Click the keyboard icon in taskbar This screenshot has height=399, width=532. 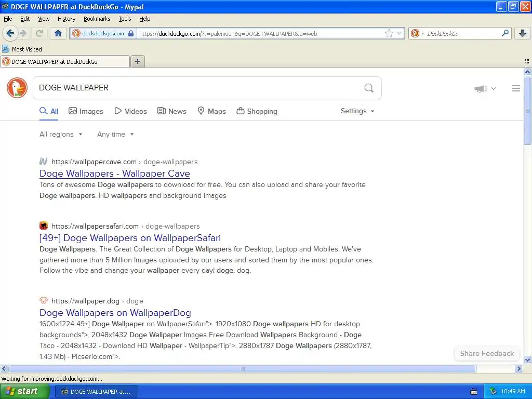click(474, 392)
